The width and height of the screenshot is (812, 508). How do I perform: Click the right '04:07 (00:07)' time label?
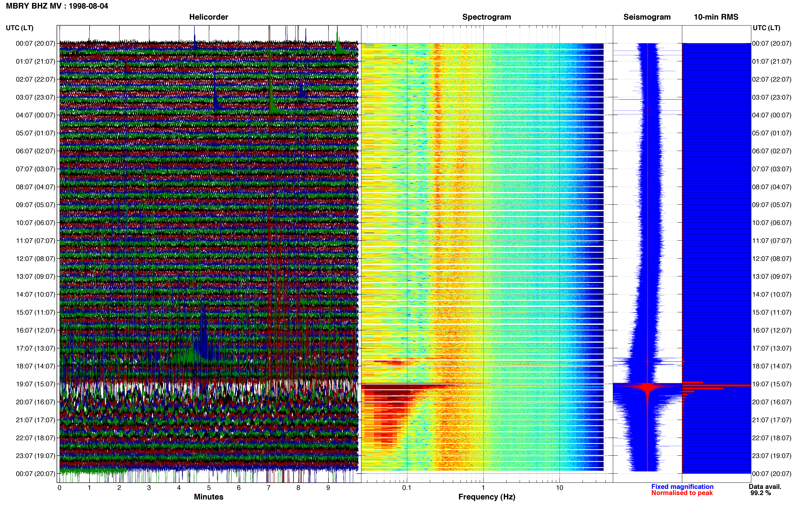[772, 115]
